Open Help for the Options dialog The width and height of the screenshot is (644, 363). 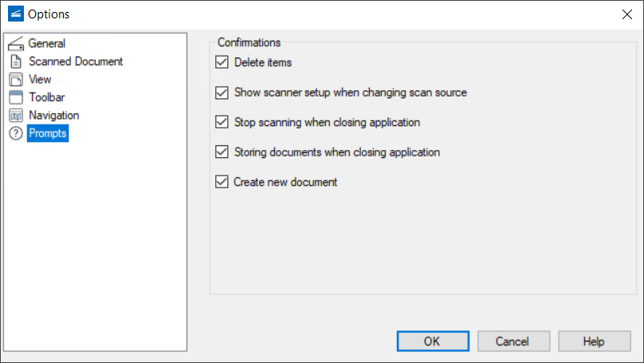594,341
